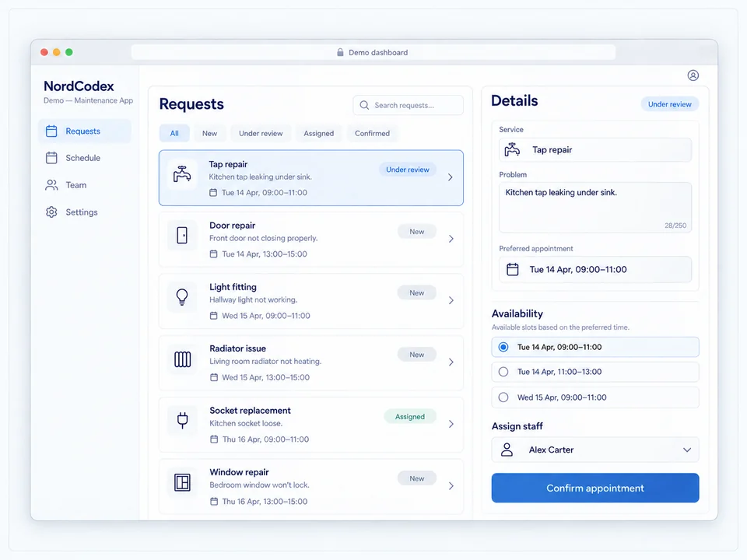
Task: Click the Schedule calendar icon in sidebar
Action: (x=51, y=158)
